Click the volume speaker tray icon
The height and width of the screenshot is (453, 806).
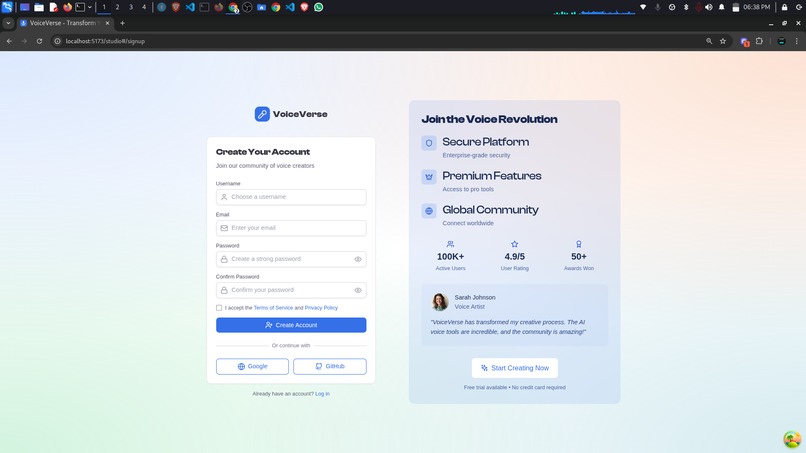pyautogui.click(x=709, y=7)
